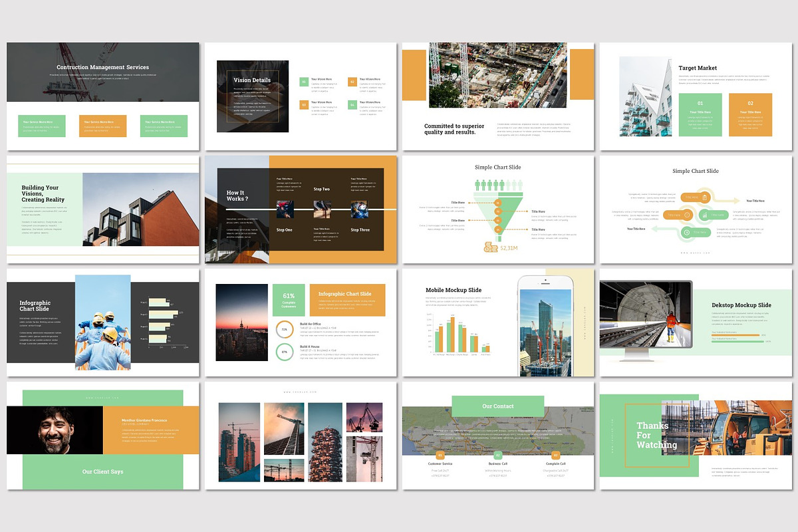Click the green 87% progress ring
The image size is (798, 532).
(x=285, y=352)
